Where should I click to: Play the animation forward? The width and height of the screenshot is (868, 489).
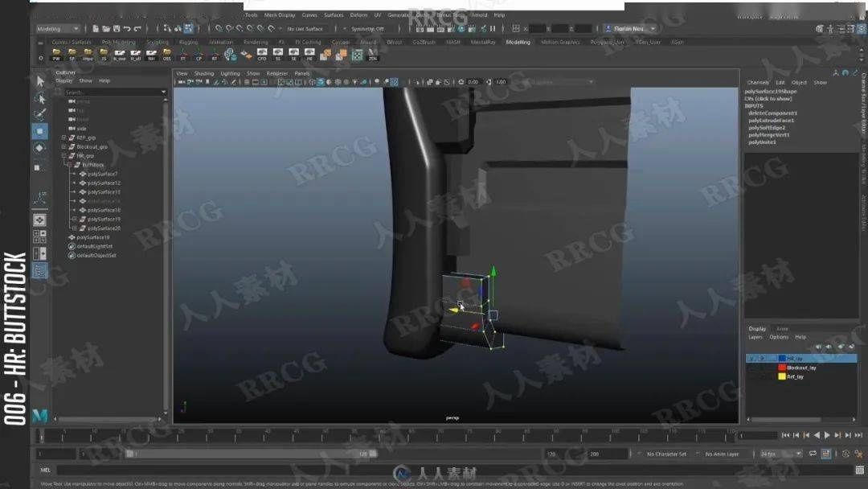(x=827, y=435)
